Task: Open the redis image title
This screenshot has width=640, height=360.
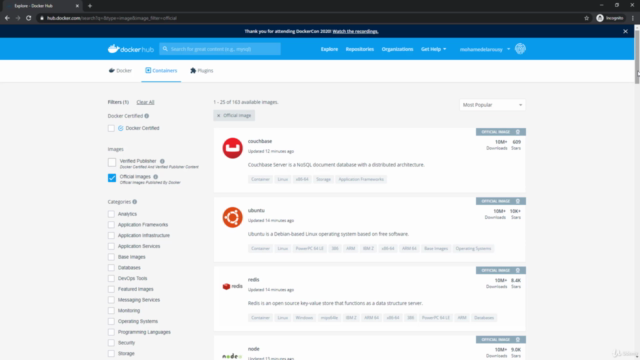Action: coord(253,280)
